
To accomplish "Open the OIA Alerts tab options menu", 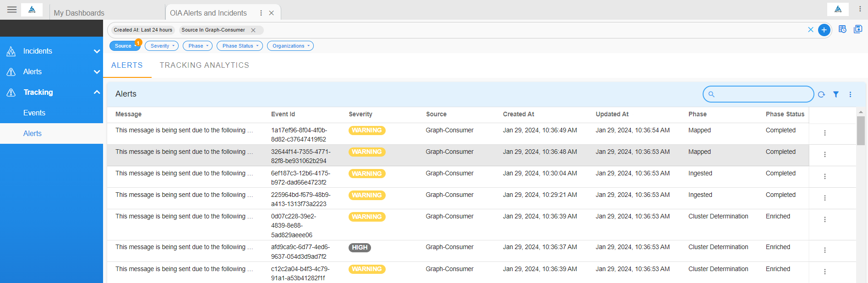I will [x=261, y=13].
